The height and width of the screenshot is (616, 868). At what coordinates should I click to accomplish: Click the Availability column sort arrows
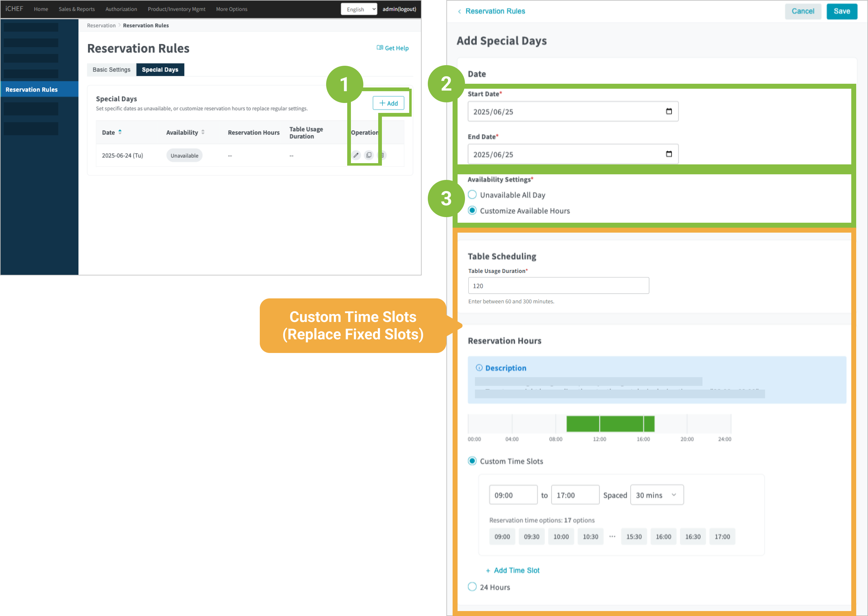click(203, 132)
